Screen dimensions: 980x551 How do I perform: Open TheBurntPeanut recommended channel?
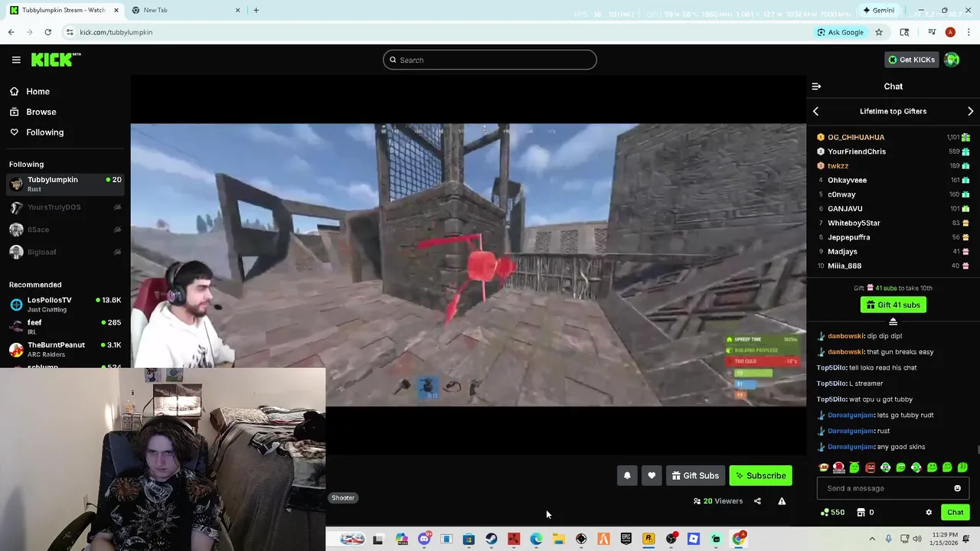(x=64, y=349)
